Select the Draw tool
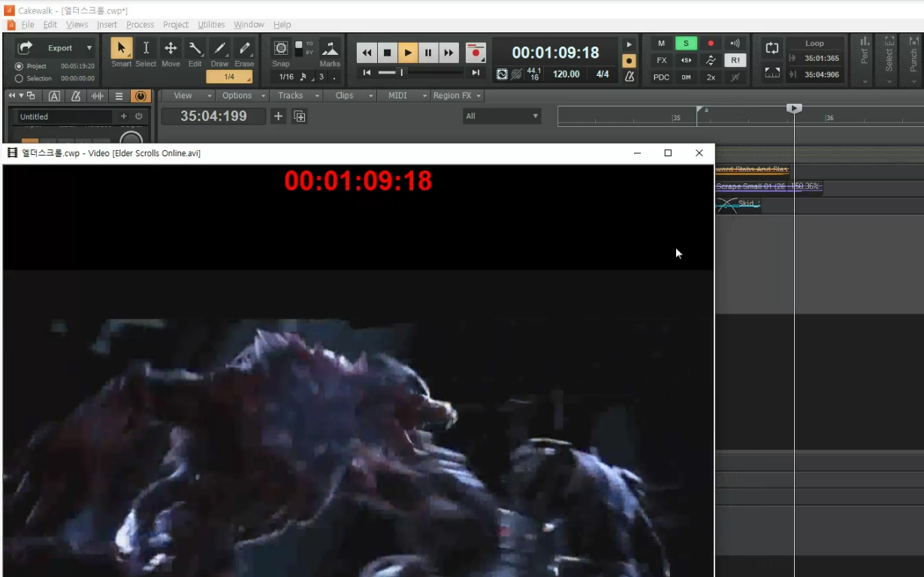This screenshot has height=577, width=924. (x=219, y=48)
